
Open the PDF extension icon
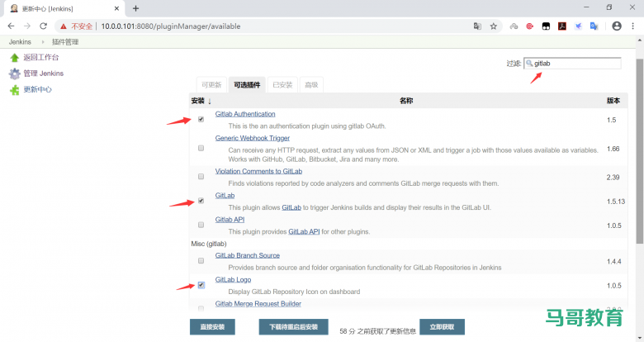pyautogui.click(x=562, y=26)
